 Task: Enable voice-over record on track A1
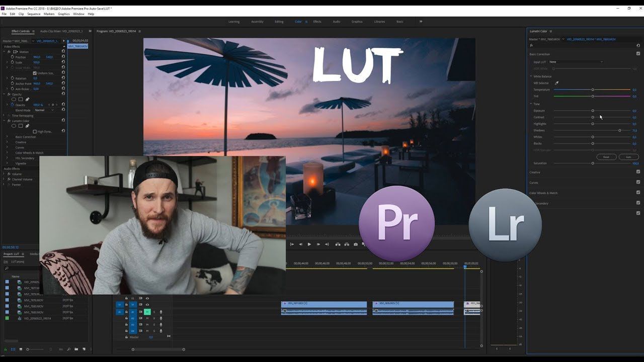tap(161, 312)
